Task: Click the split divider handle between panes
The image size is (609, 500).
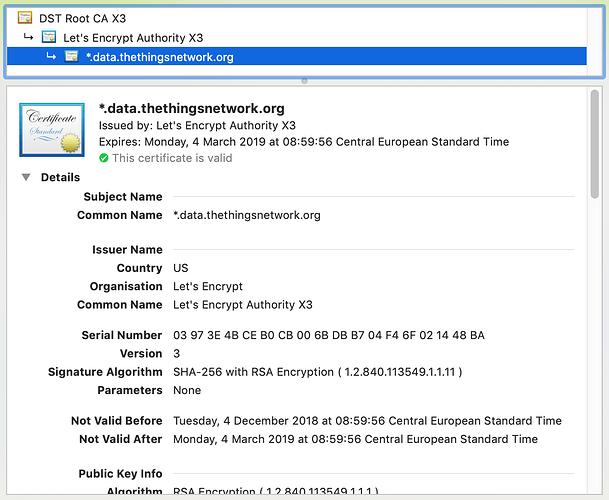Action: [x=304, y=80]
